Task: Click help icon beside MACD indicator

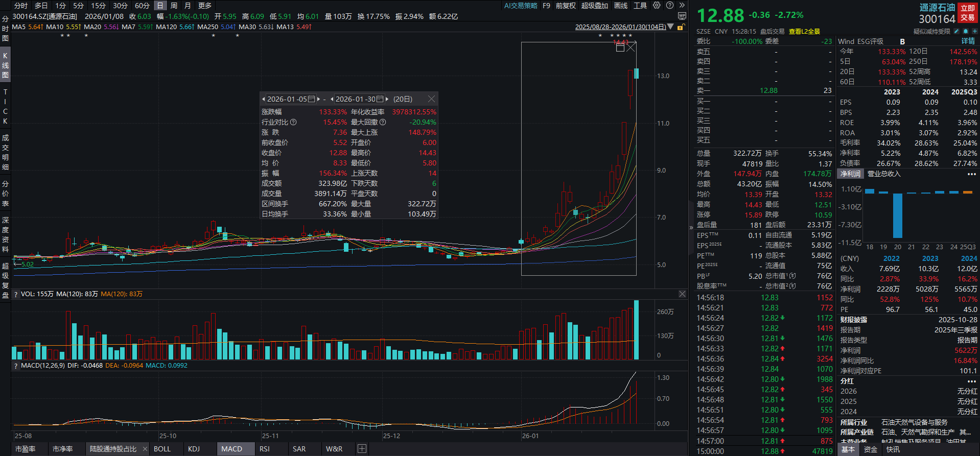Action: [x=16, y=366]
